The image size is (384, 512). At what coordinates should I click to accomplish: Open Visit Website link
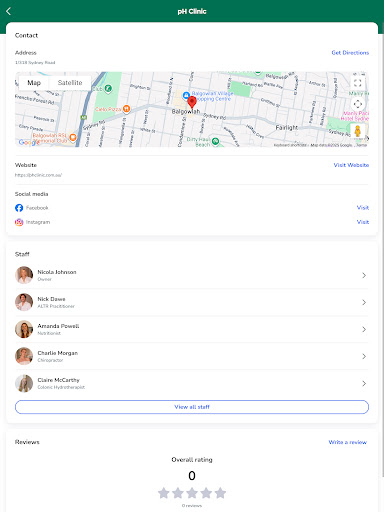click(x=351, y=165)
